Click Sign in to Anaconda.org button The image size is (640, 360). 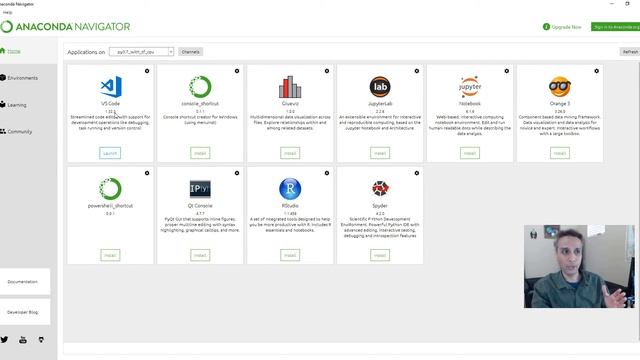tap(616, 27)
